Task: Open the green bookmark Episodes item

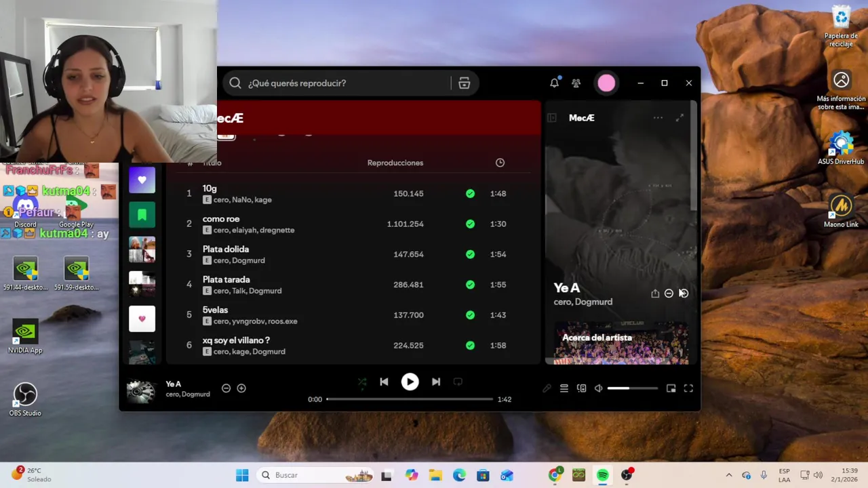Action: point(142,215)
